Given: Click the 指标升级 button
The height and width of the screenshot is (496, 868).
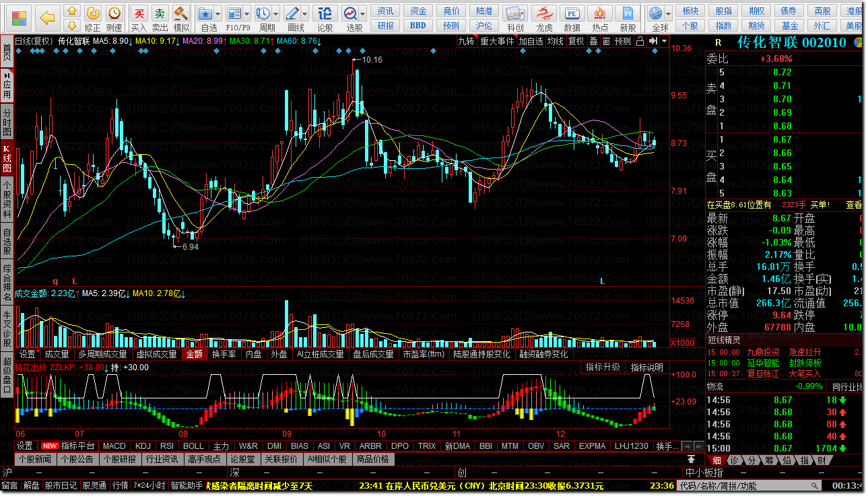Looking at the screenshot, I should [x=603, y=367].
